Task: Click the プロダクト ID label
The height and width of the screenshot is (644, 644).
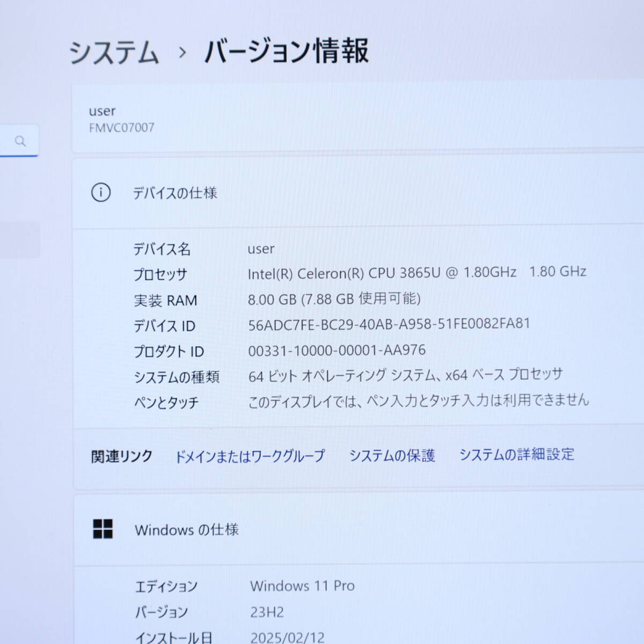Action: [x=169, y=352]
